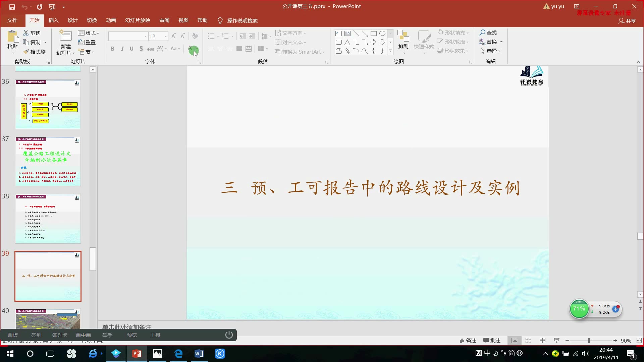This screenshot has width=644, height=362.
Task: Toggle justify text alignment
Action: point(239,49)
